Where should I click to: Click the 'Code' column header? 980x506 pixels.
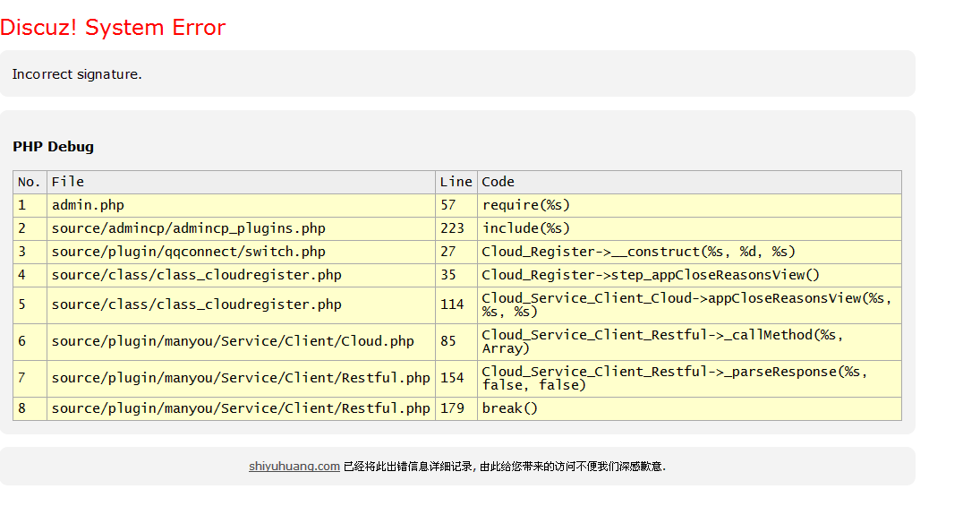[x=499, y=182]
